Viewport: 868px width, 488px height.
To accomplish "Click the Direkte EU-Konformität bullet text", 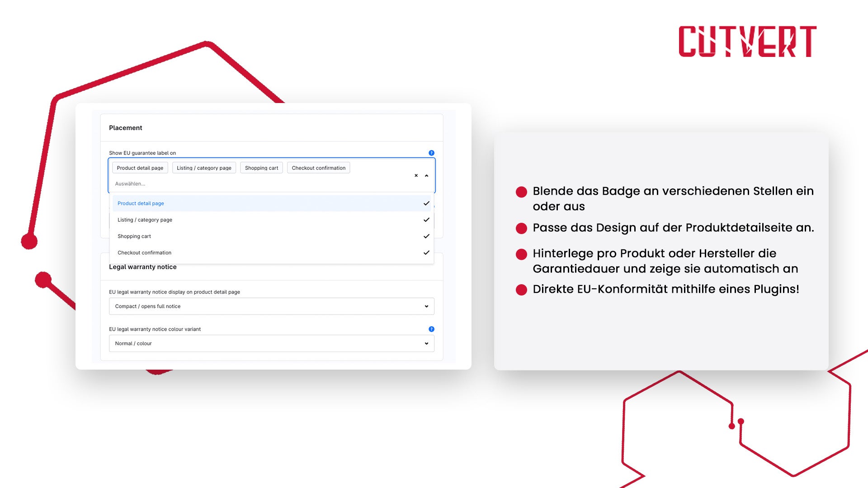I will (666, 289).
